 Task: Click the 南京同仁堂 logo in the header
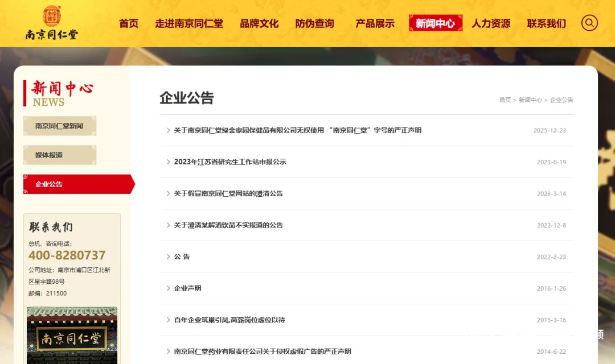point(52,22)
